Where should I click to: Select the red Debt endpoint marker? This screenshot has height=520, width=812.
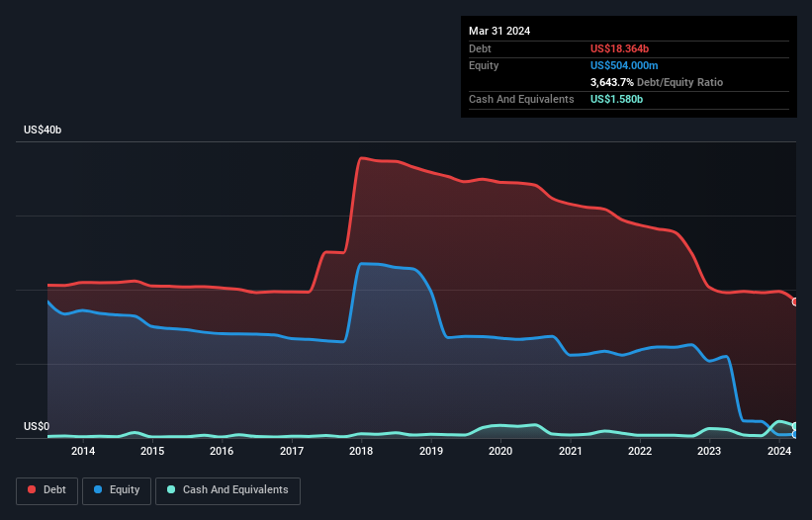795,302
